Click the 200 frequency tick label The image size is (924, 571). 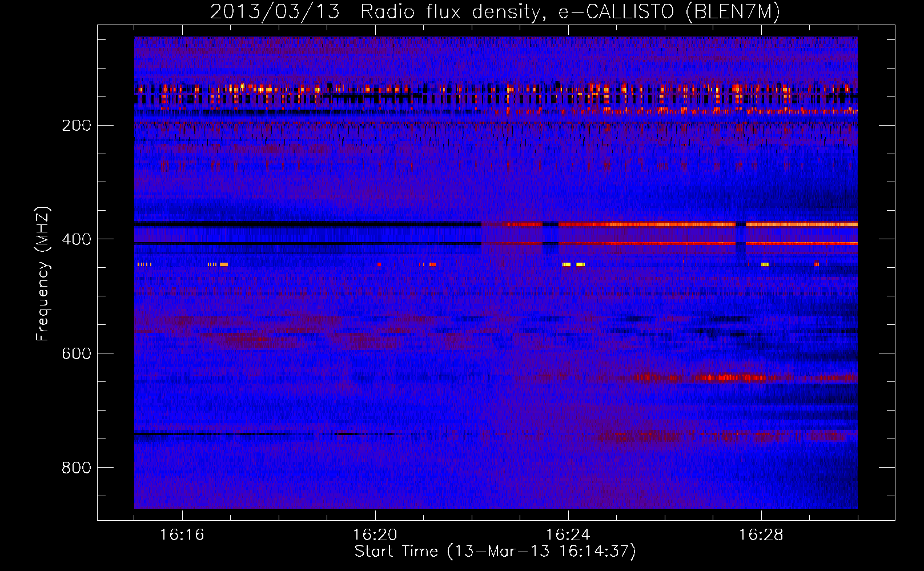77,126
